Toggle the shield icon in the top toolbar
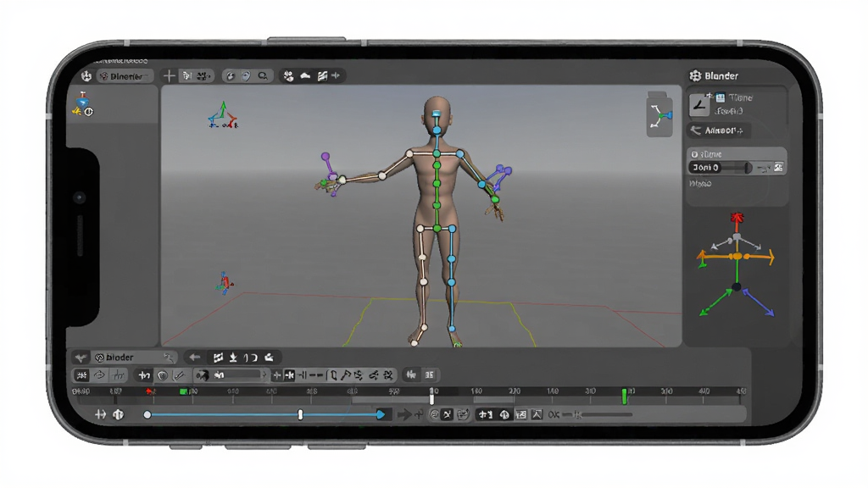Image resolution: width=868 pixels, height=488 pixels. 246,75
